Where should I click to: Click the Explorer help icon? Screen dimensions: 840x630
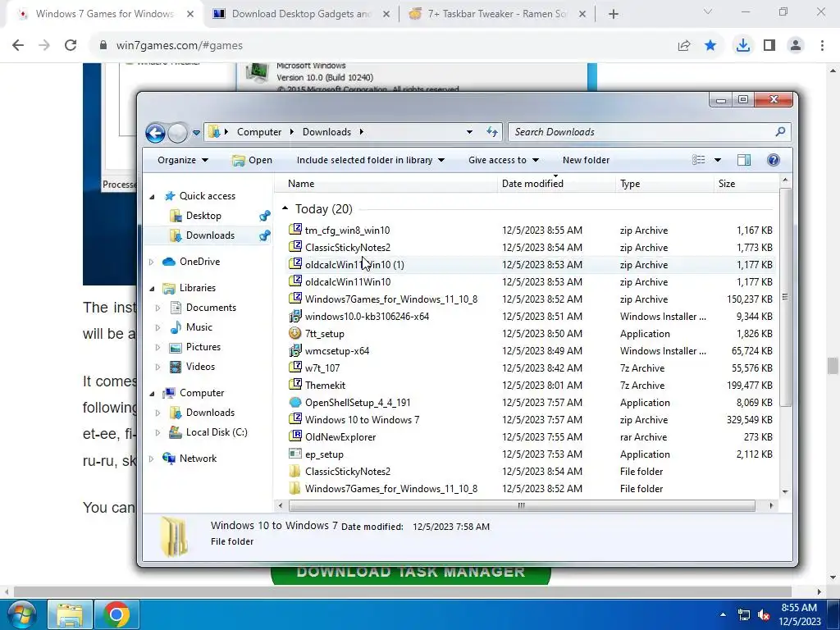pyautogui.click(x=773, y=160)
